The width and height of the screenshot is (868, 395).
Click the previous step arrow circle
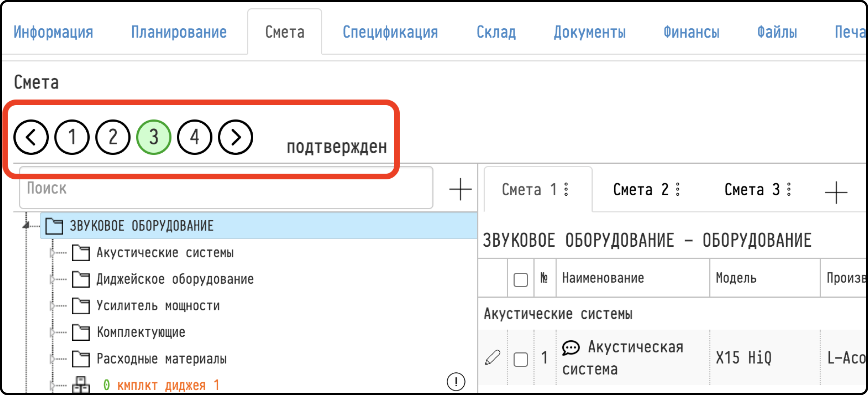31,137
